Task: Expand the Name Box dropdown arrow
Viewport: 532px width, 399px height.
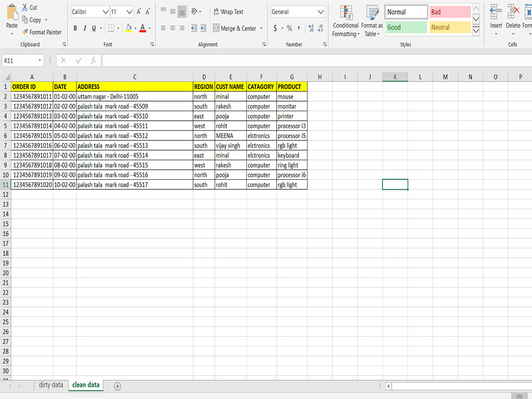Action: pos(40,61)
